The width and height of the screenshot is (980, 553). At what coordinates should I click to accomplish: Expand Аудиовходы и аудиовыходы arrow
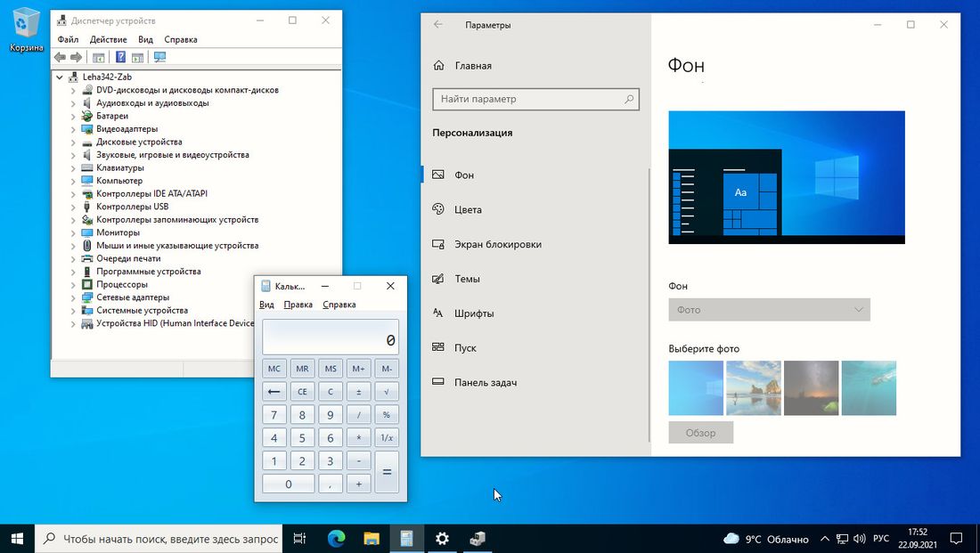pyautogui.click(x=73, y=103)
